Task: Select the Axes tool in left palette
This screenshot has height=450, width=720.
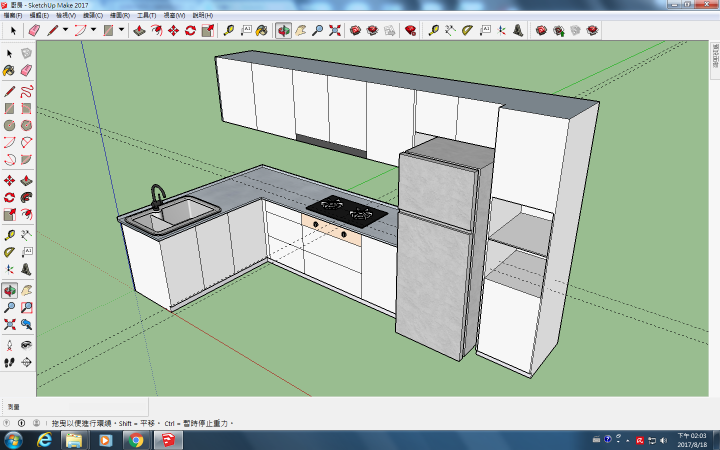Action: point(10,269)
